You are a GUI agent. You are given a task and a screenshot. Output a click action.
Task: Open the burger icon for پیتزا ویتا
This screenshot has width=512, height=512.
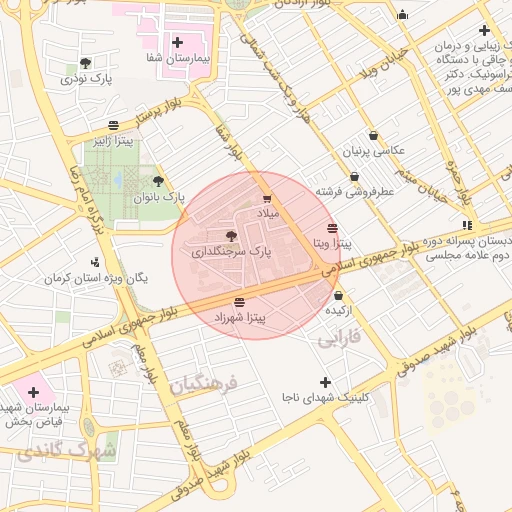pos(332,229)
